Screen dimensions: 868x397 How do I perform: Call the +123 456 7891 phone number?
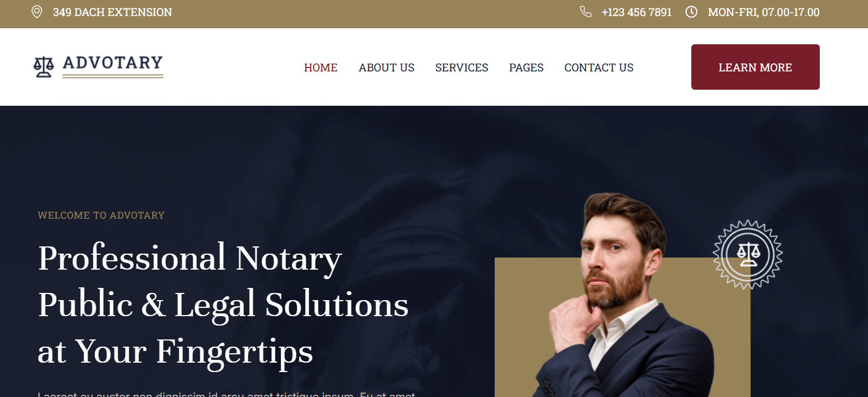click(x=636, y=12)
